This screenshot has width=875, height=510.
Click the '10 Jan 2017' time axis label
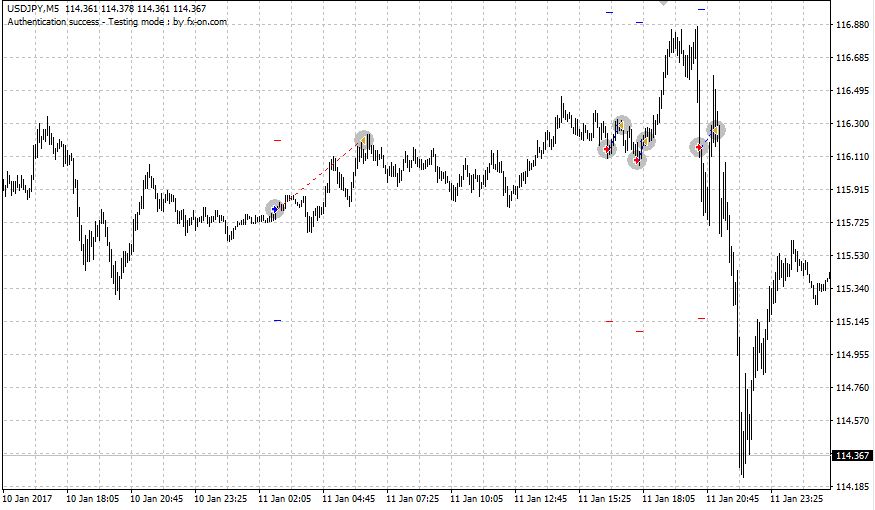27,498
